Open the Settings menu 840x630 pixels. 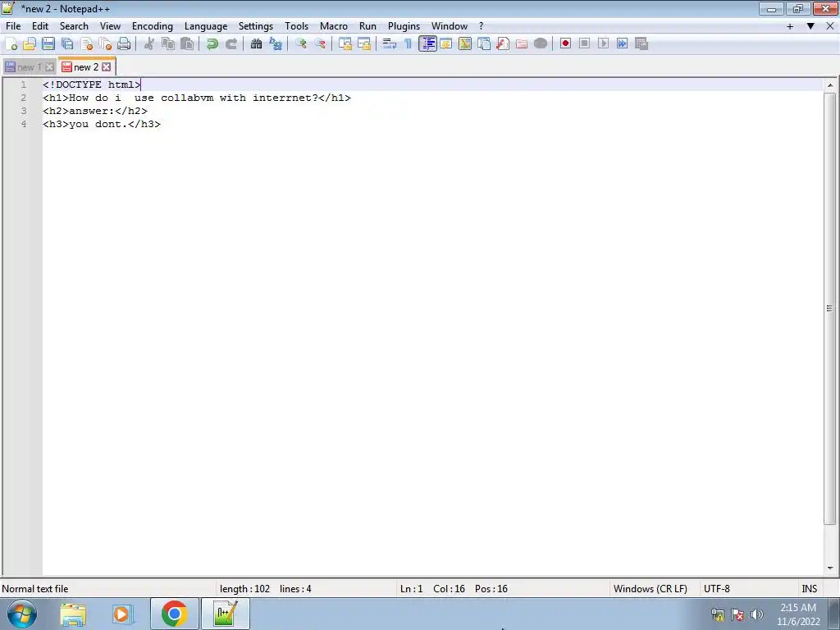[x=256, y=26]
